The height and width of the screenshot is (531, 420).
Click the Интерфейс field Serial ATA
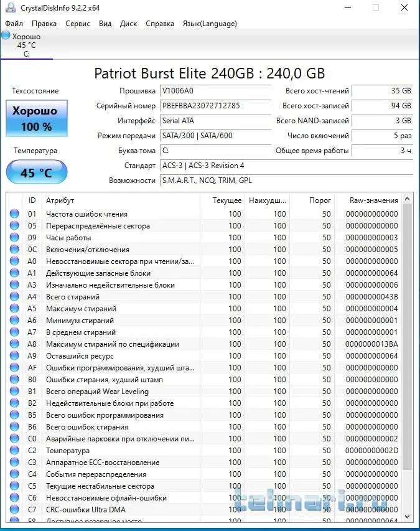coord(215,121)
